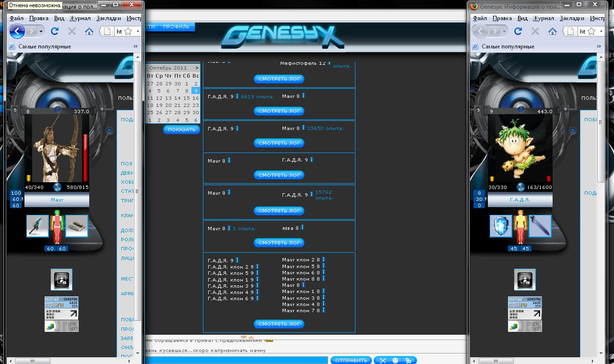This screenshot has height=364, width=614.
Task: Stop loading icon in right Г.А.Д.Я. window
Action: [x=535, y=32]
